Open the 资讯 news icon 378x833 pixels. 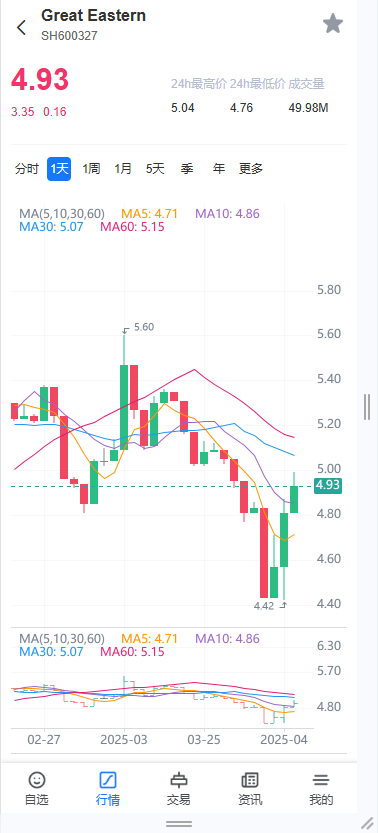(x=250, y=780)
